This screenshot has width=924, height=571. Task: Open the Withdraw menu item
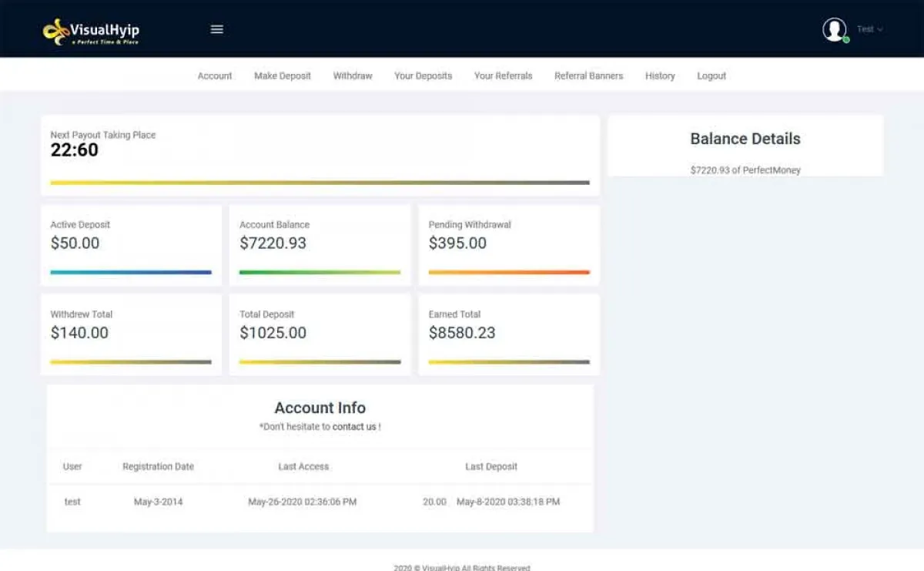(x=353, y=76)
